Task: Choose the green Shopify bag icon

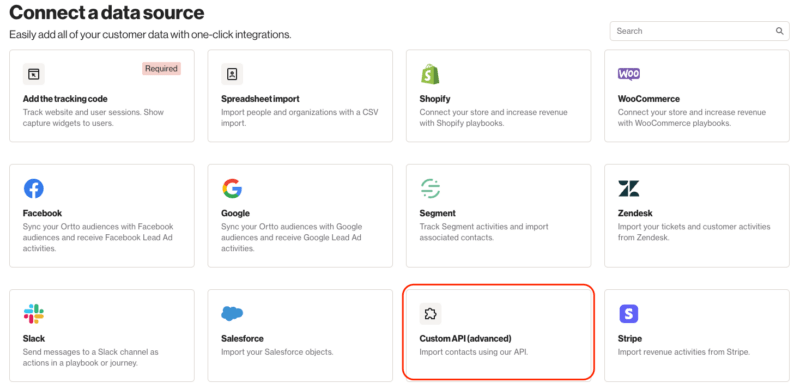Action: pos(430,74)
